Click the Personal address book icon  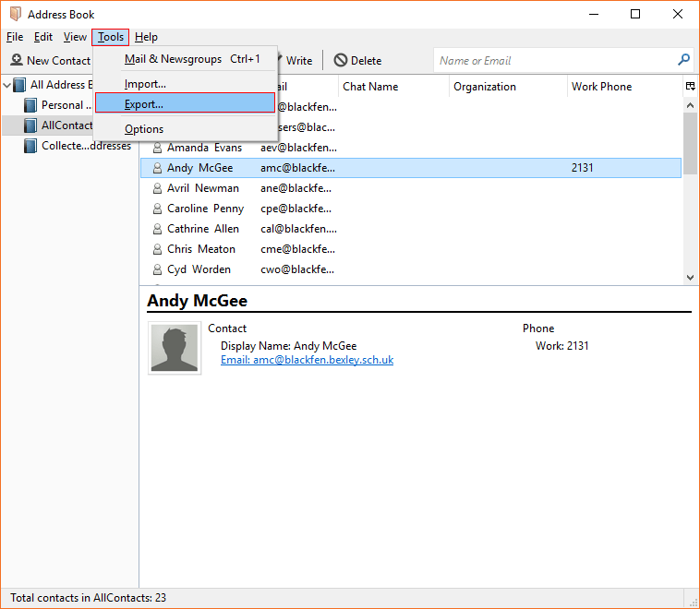(30, 105)
